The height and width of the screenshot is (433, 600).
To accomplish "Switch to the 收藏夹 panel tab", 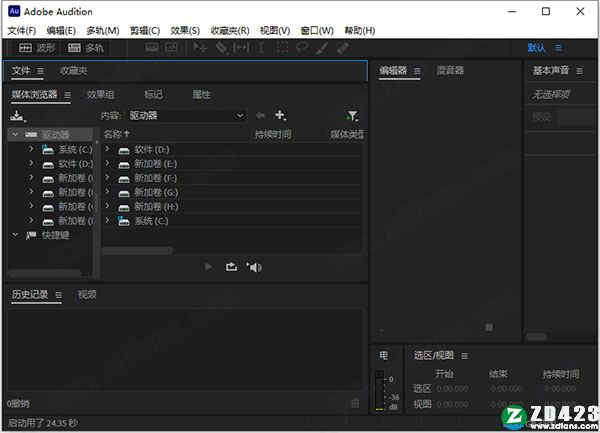I will point(73,71).
